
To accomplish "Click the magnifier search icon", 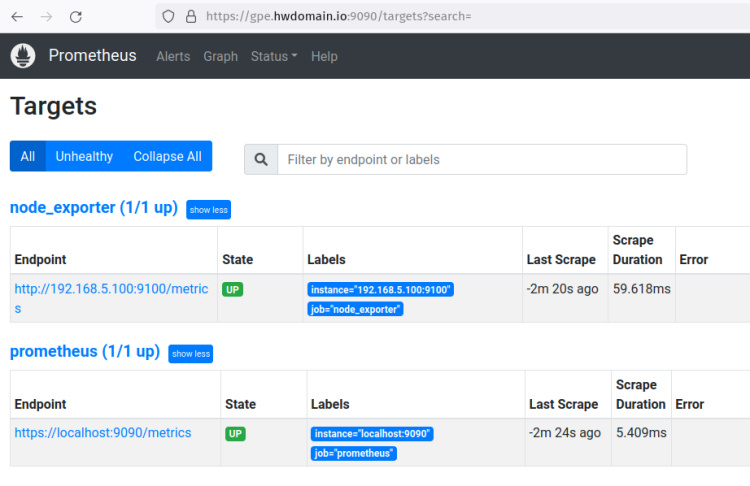I will point(261,159).
